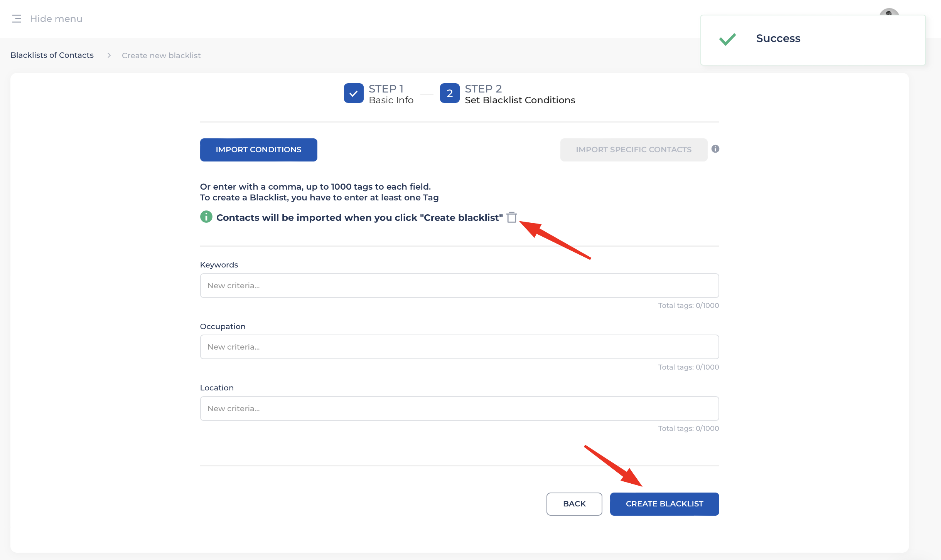Click info icon beside Import Specific Contacts
Viewport: 941px width, 560px height.
point(715,149)
